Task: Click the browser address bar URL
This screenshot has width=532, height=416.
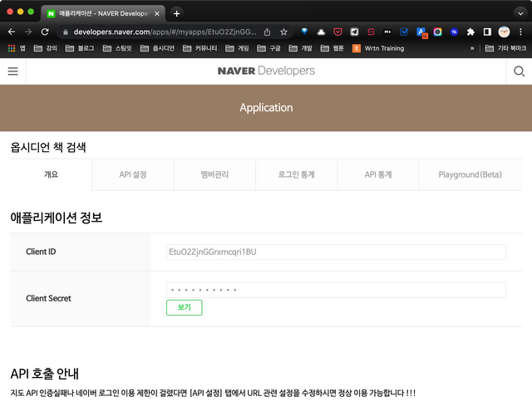Action: pos(165,32)
